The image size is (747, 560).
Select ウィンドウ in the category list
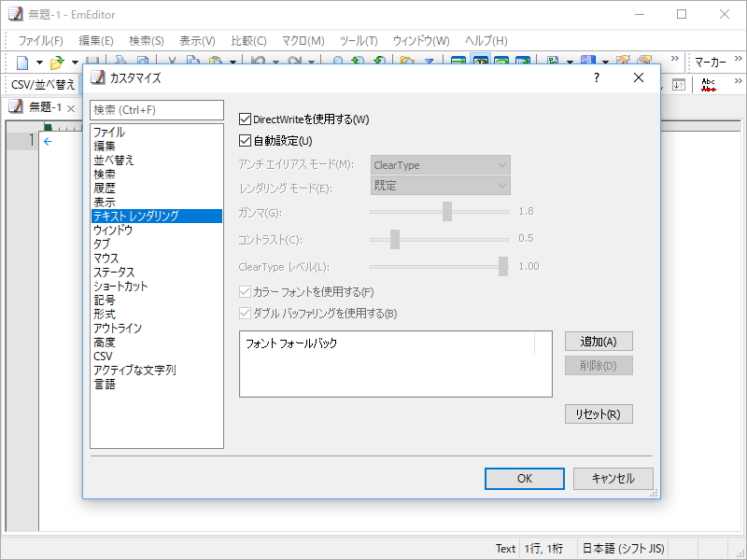(157, 230)
